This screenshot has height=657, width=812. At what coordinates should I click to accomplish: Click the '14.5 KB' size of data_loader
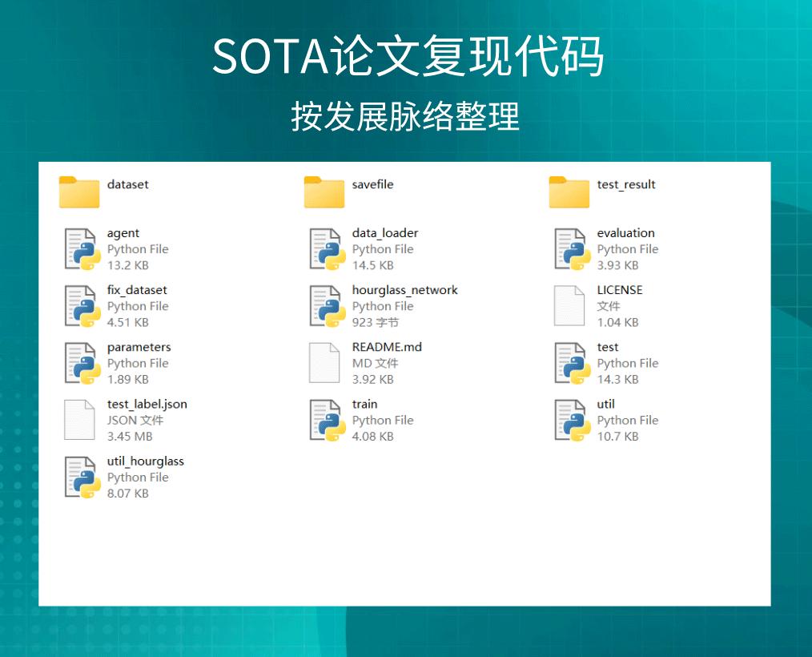(373, 265)
